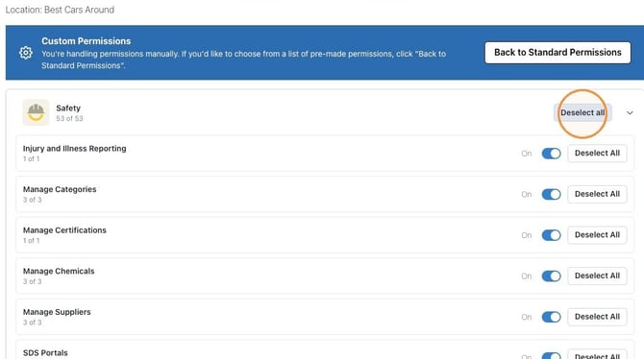Image resolution: width=644 pixels, height=359 pixels.
Task: Deselect All for Manage Chemicals
Action: pos(597,275)
